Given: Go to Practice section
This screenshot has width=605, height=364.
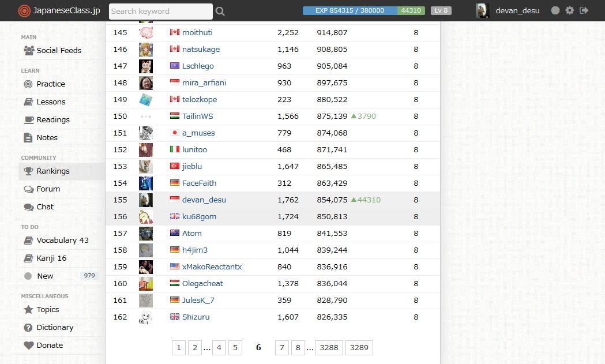Looking at the screenshot, I should 51,84.
